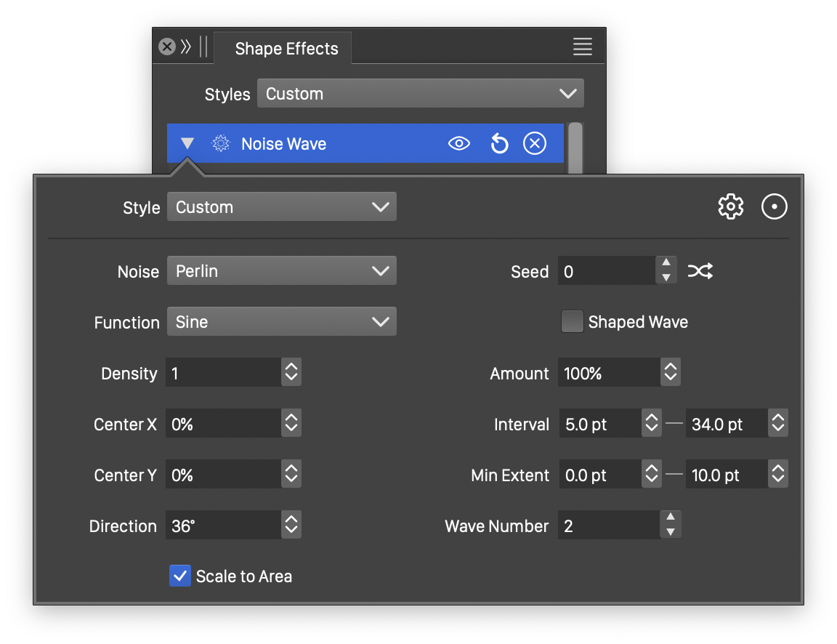Toggle Noise Wave visibility with the eye icon
This screenshot has width=837, height=644.
[459, 144]
